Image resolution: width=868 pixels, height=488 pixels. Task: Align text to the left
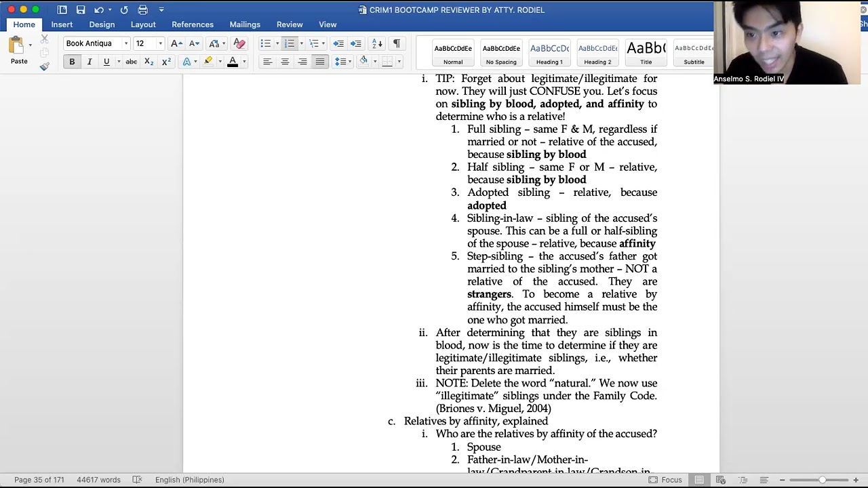pos(267,62)
